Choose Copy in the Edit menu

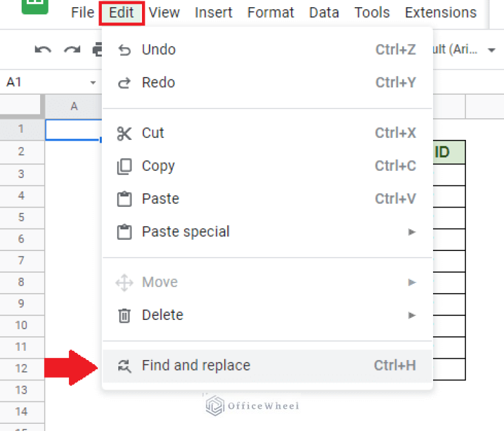(x=158, y=166)
